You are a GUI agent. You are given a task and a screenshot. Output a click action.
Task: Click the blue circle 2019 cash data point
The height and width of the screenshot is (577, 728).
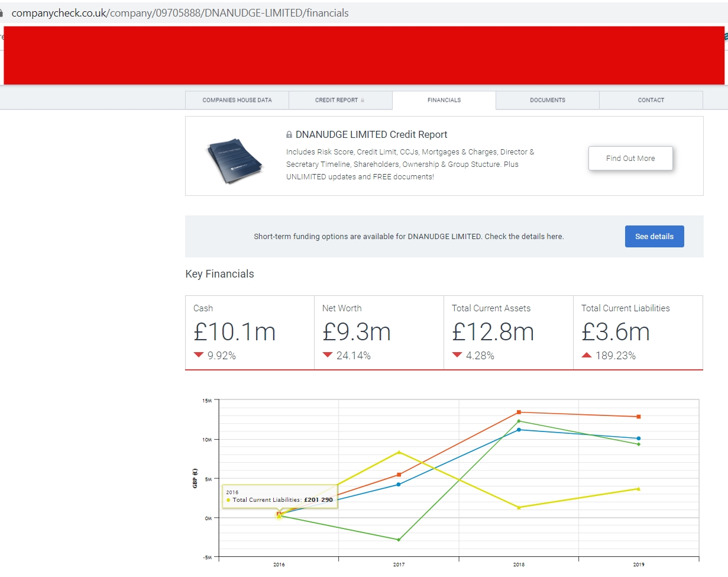coord(639,439)
